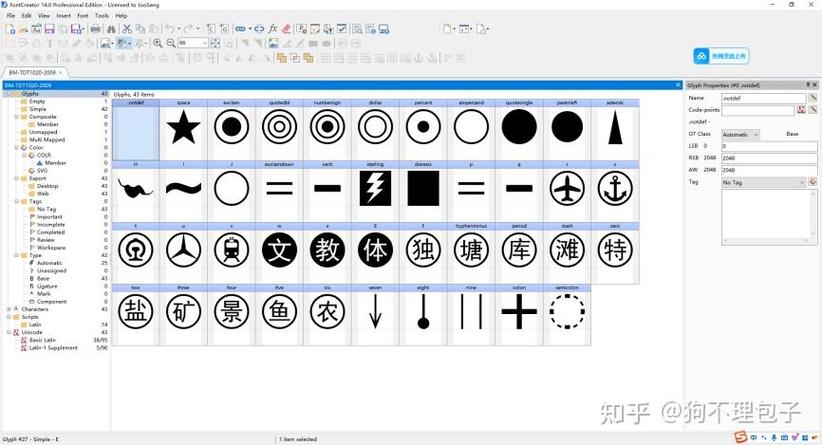Click the first yellow overlapping-squares union icon
The height and width of the screenshot is (445, 822).
coord(282,58)
